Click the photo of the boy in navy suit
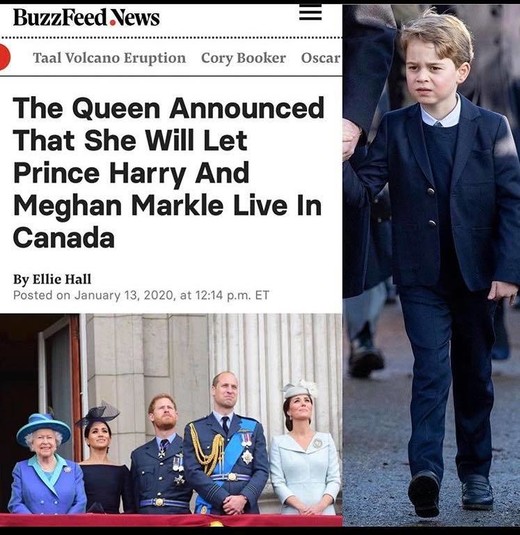The height and width of the screenshot is (535, 520). tap(431, 266)
